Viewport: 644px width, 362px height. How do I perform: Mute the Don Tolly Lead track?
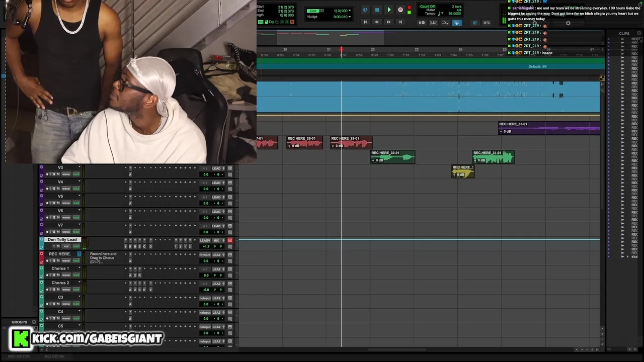58,246
